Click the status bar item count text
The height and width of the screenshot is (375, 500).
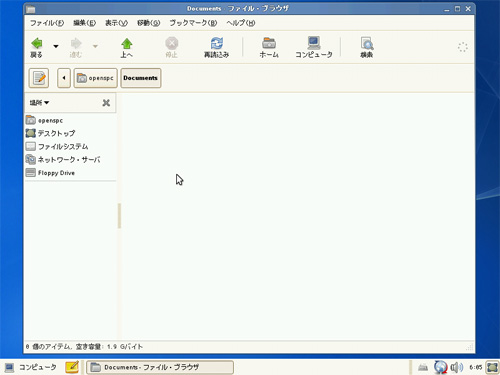tap(84, 347)
